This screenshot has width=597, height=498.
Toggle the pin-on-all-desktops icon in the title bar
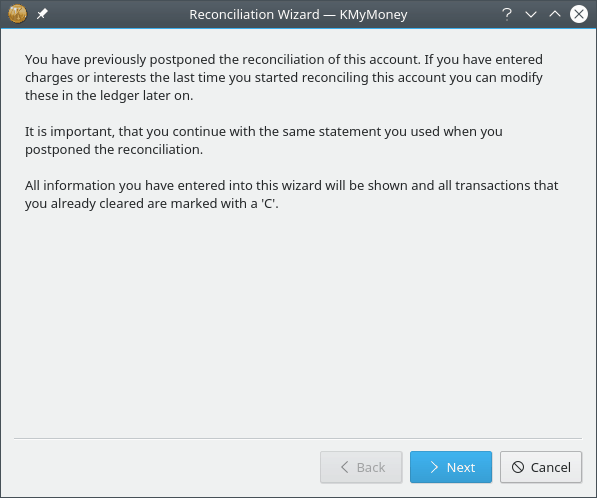pos(42,14)
